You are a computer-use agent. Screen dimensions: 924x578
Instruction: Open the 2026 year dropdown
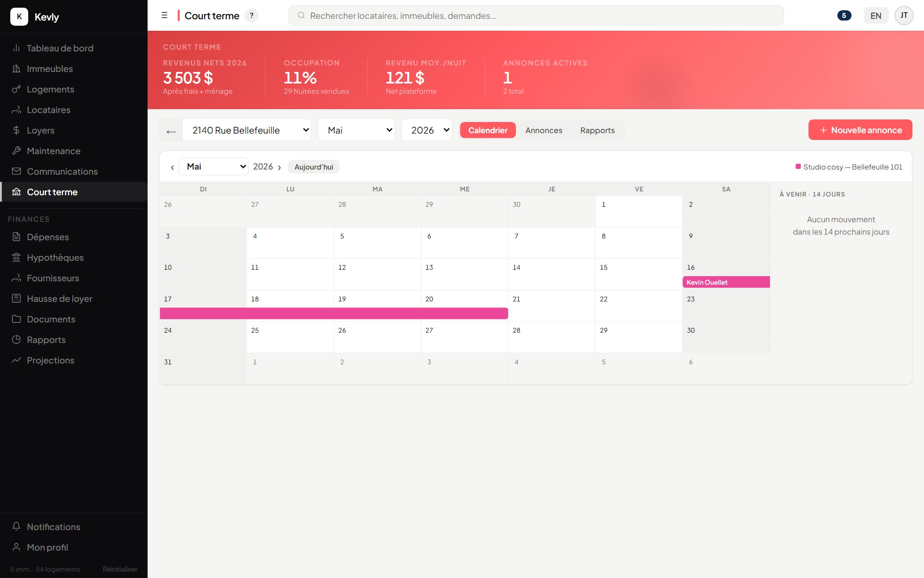coord(426,130)
